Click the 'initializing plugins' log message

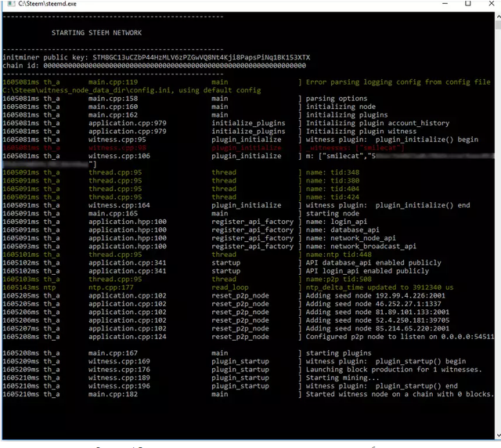(x=347, y=115)
